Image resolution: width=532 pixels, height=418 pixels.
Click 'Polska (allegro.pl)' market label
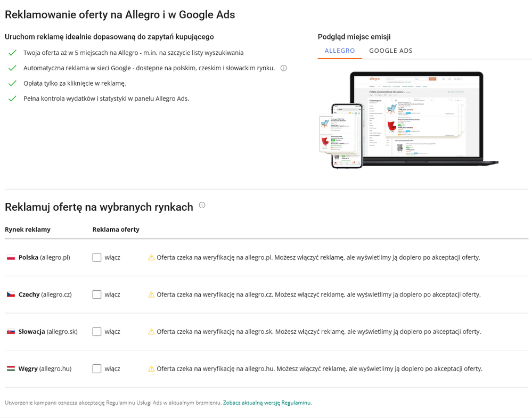(44, 258)
